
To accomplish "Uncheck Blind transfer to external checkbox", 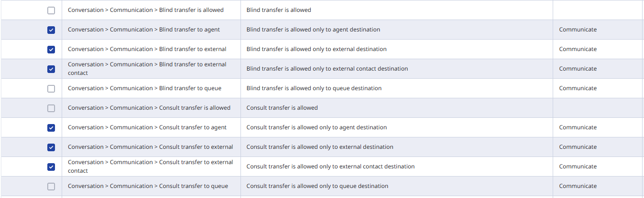I will click(x=51, y=50).
